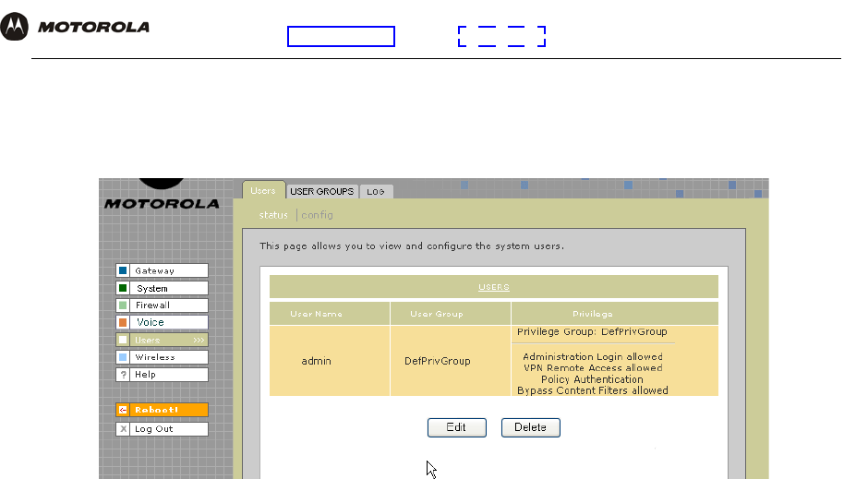Switch to the USER GROUPS tab
This screenshot has height=479, width=868.
321,191
